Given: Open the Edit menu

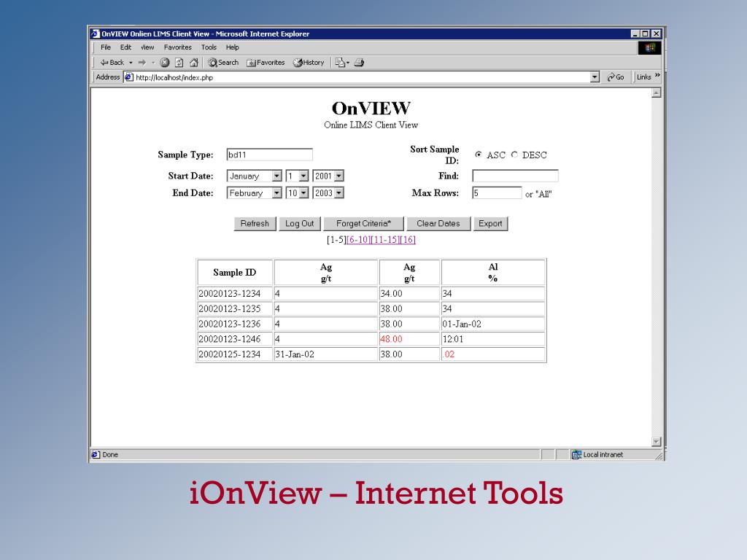Looking at the screenshot, I should [x=125, y=47].
